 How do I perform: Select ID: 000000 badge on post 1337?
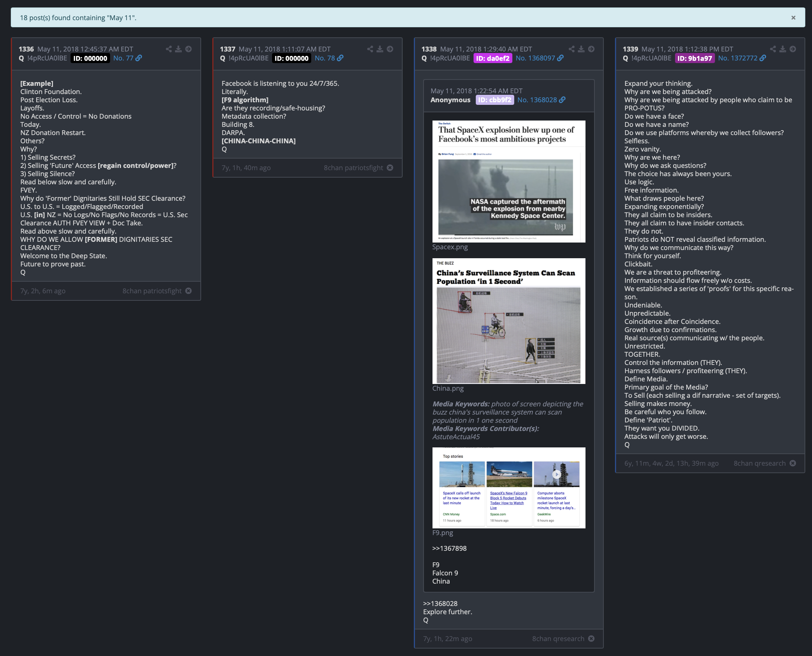click(291, 59)
